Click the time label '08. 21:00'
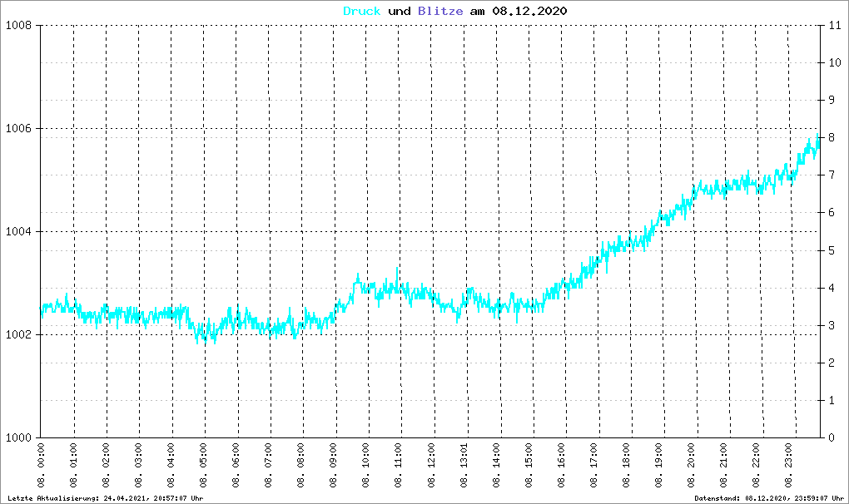The width and height of the screenshot is (849, 504). click(x=724, y=465)
